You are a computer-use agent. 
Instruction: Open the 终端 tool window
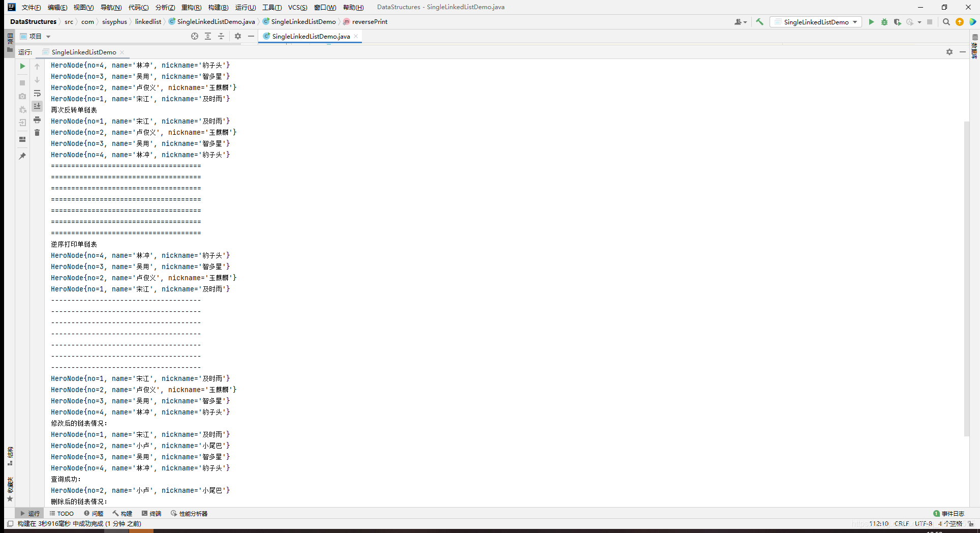(151, 513)
